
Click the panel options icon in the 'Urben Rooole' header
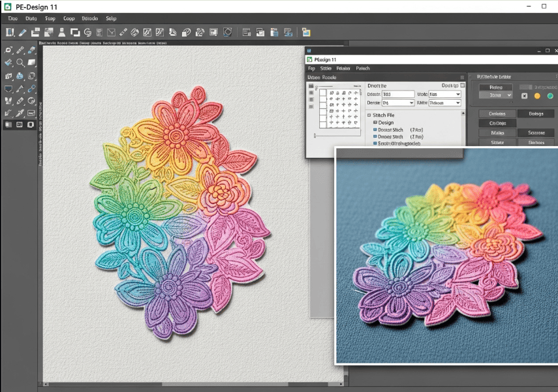(462, 77)
